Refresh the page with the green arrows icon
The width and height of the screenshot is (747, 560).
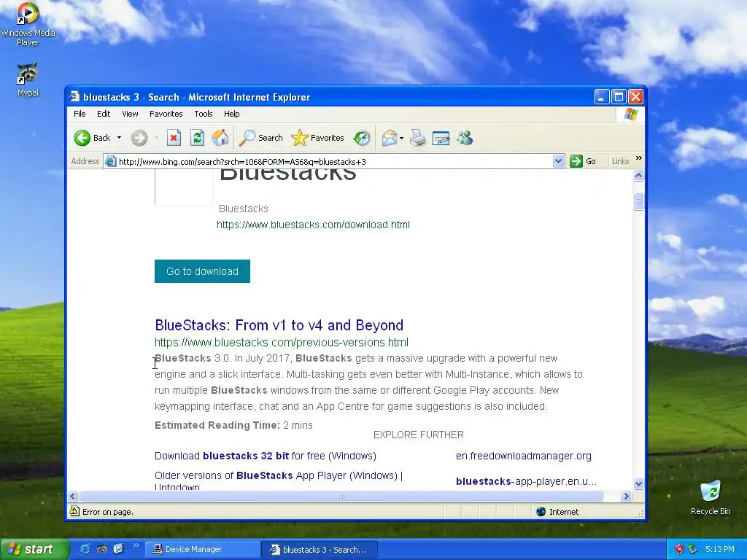point(197,138)
